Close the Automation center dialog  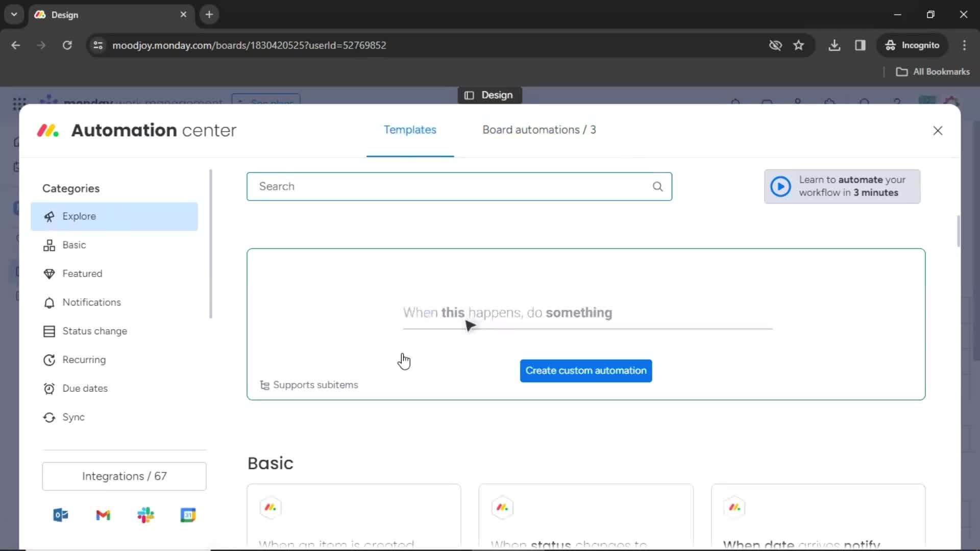pyautogui.click(x=938, y=131)
